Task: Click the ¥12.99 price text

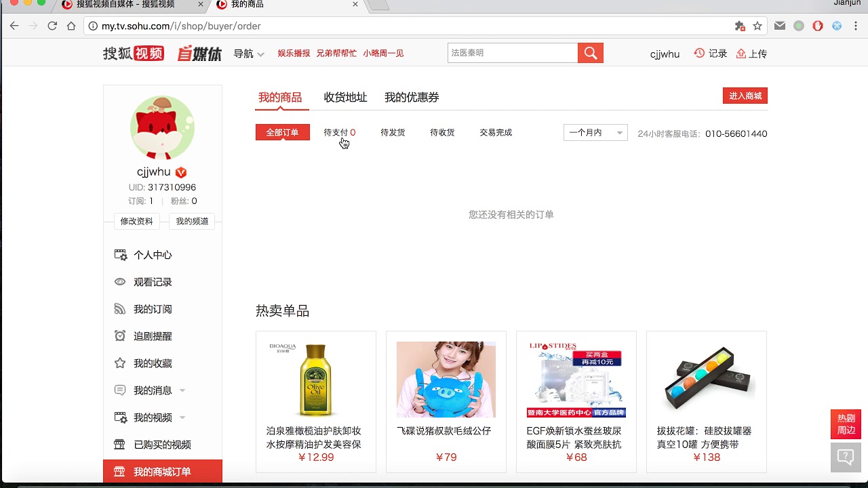Action: pyautogui.click(x=316, y=457)
